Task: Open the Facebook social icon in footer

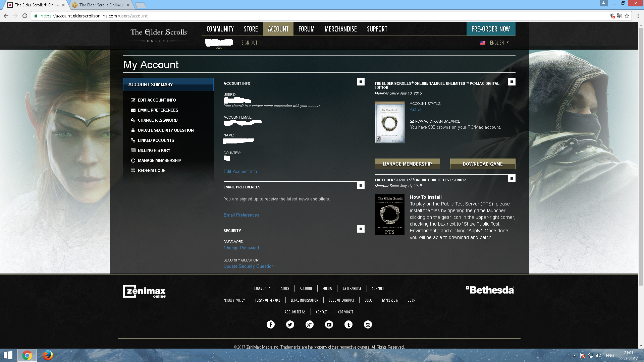Action: pyautogui.click(x=271, y=324)
